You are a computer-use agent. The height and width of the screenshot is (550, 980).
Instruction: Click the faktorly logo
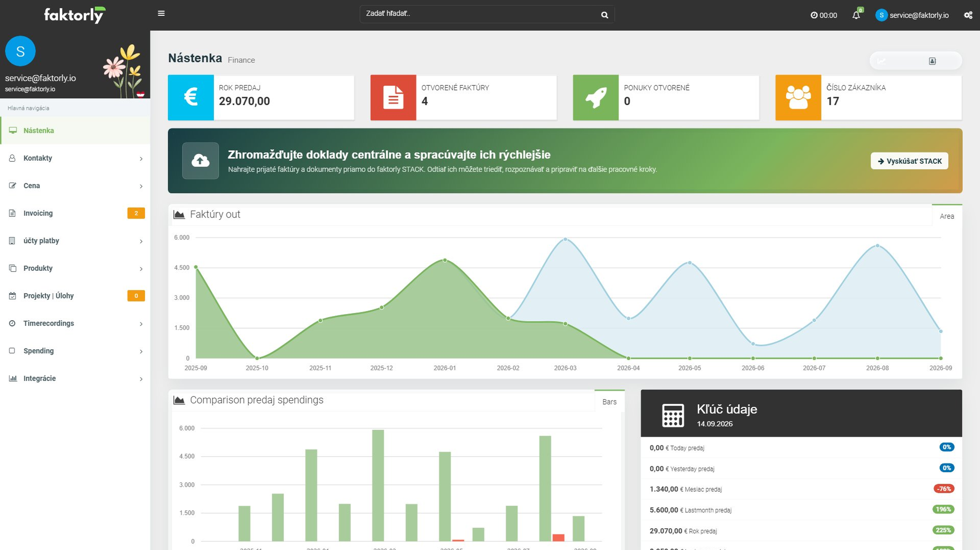click(x=75, y=15)
